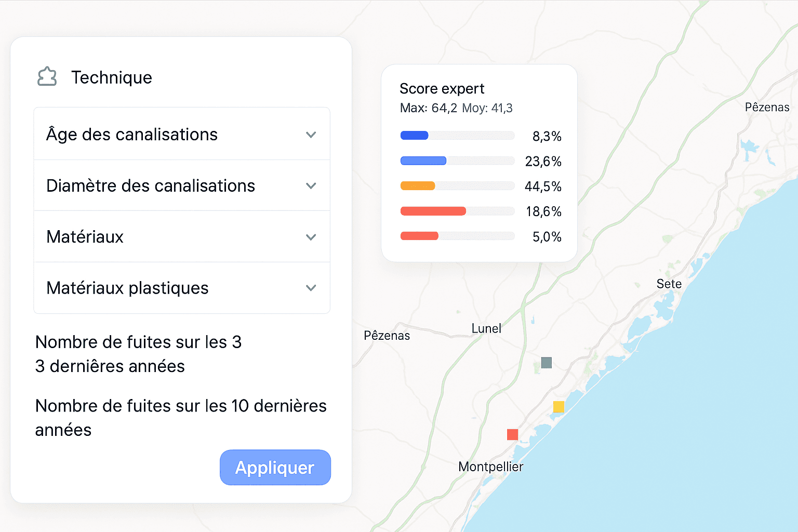This screenshot has width=798, height=532.
Task: Click the Technique panel title
Action: [x=112, y=77]
